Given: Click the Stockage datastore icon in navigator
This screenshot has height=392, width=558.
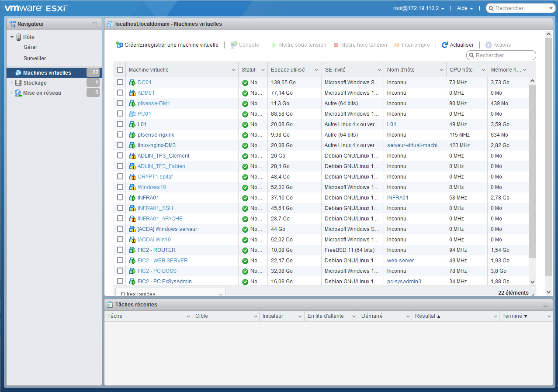Looking at the screenshot, I should pyautogui.click(x=18, y=83).
